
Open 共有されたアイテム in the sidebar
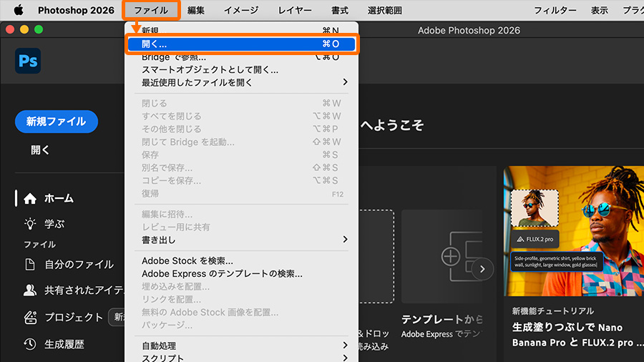click(x=84, y=290)
